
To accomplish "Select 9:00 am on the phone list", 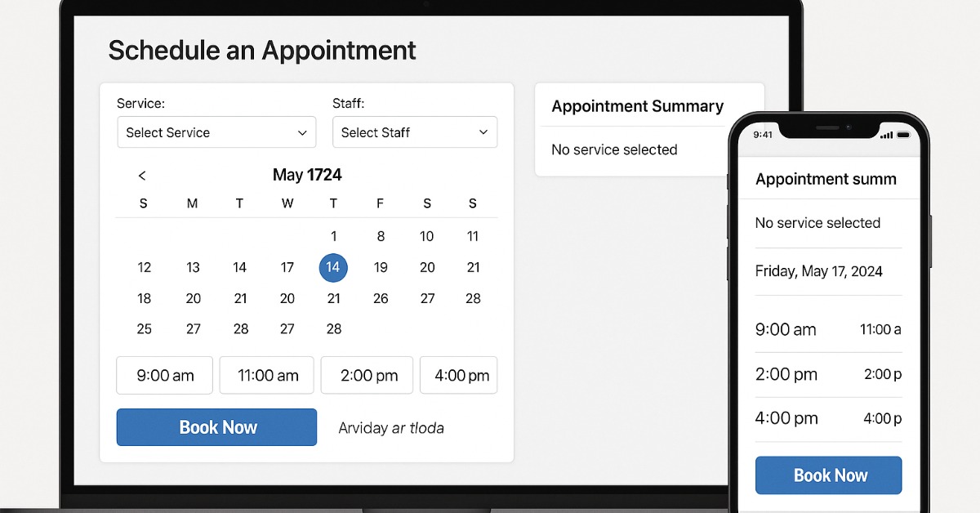I will 786,330.
